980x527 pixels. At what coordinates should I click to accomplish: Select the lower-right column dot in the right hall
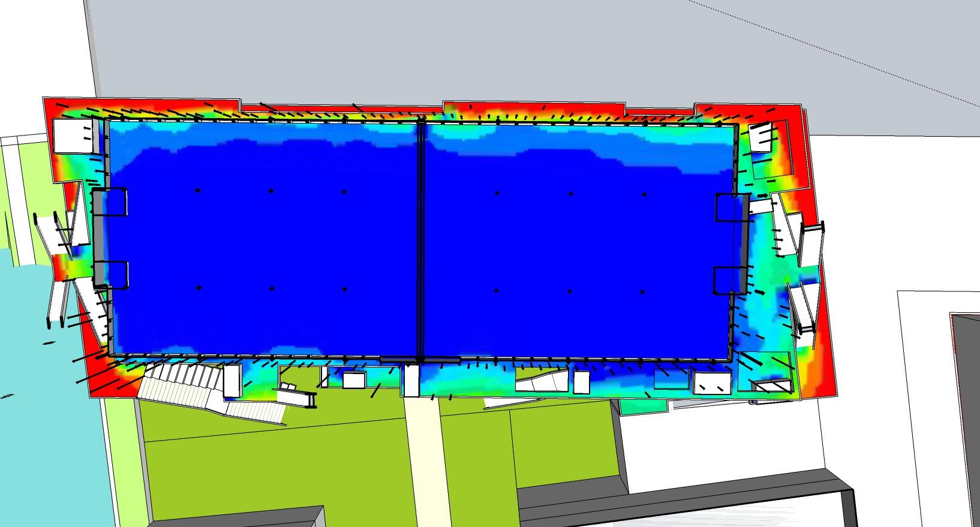click(642, 291)
